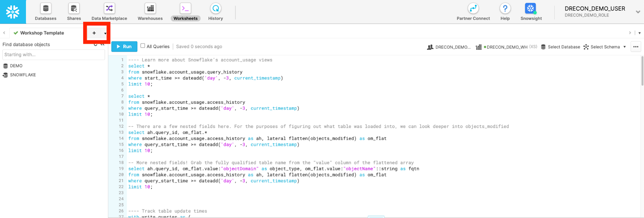This screenshot has width=644, height=218.
Task: Click the Snowflake logo
Action: click(x=13, y=12)
